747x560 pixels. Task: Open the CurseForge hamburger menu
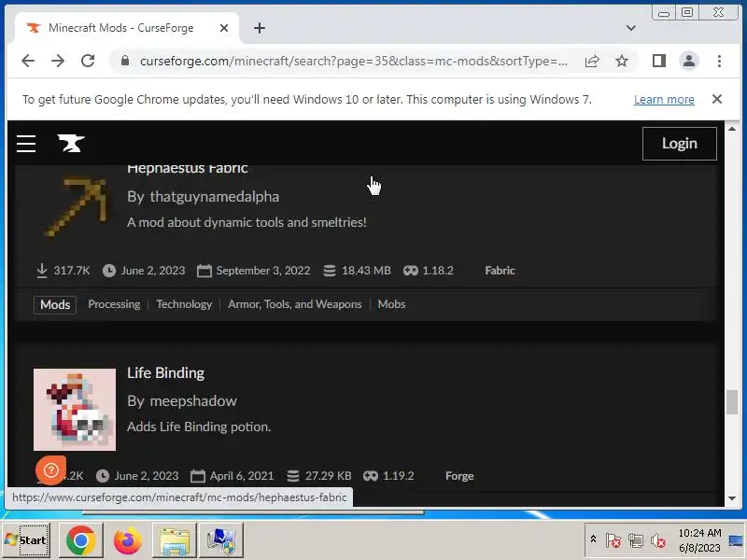pos(26,144)
